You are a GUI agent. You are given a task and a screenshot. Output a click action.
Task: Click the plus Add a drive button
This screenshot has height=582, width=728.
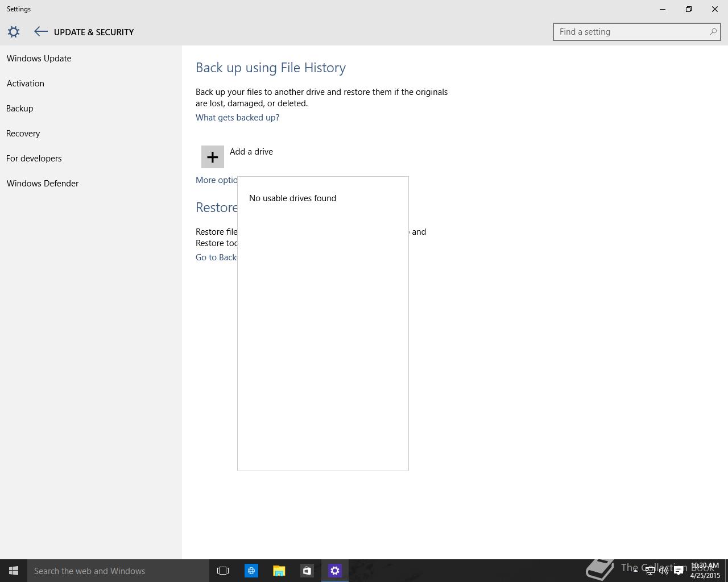[213, 157]
